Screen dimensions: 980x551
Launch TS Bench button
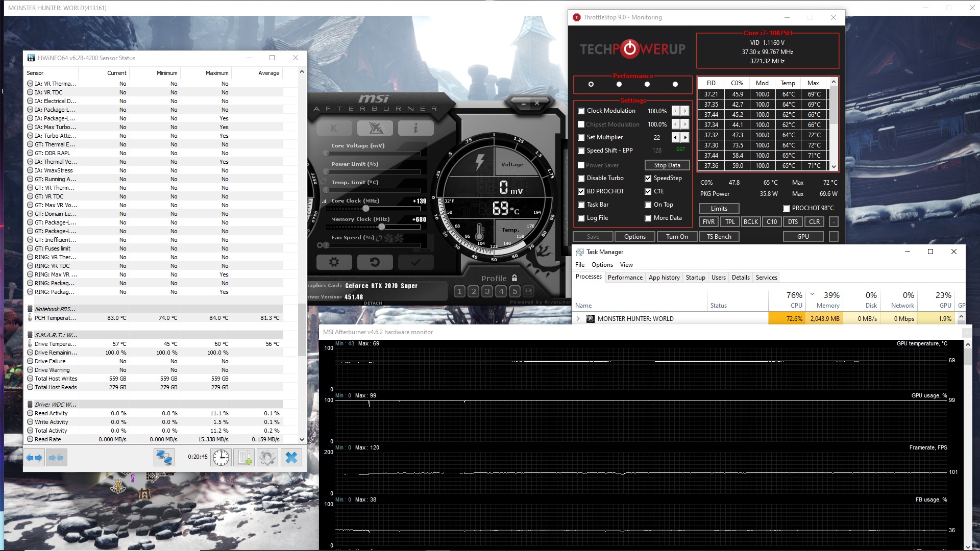[x=719, y=237]
